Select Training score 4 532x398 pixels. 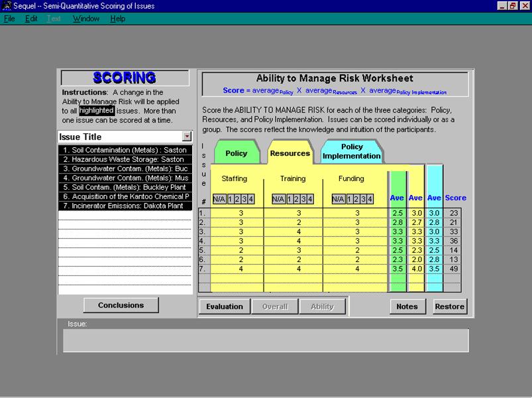pyautogui.click(x=310, y=199)
